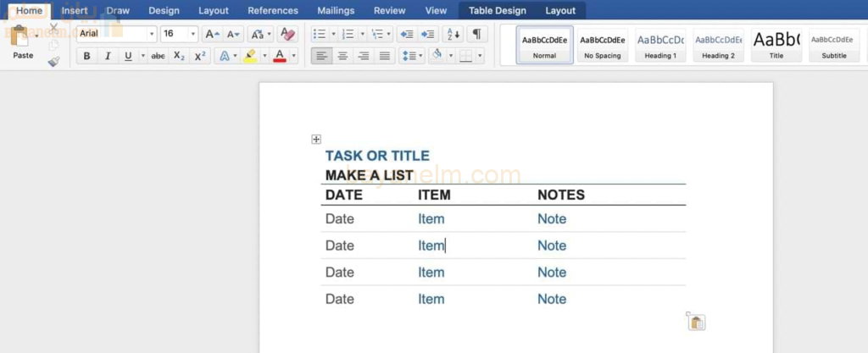Increase font size with the larger A
868x353 pixels.
(212, 35)
